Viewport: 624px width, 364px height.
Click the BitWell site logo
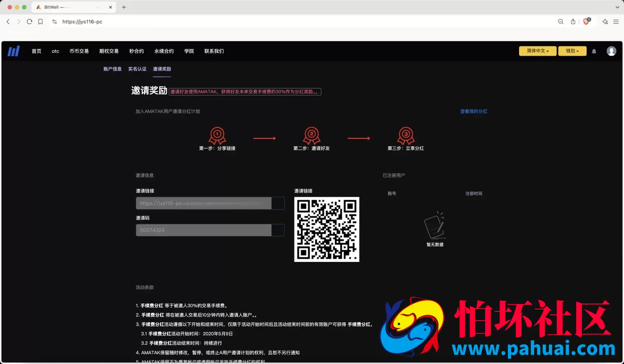point(14,51)
